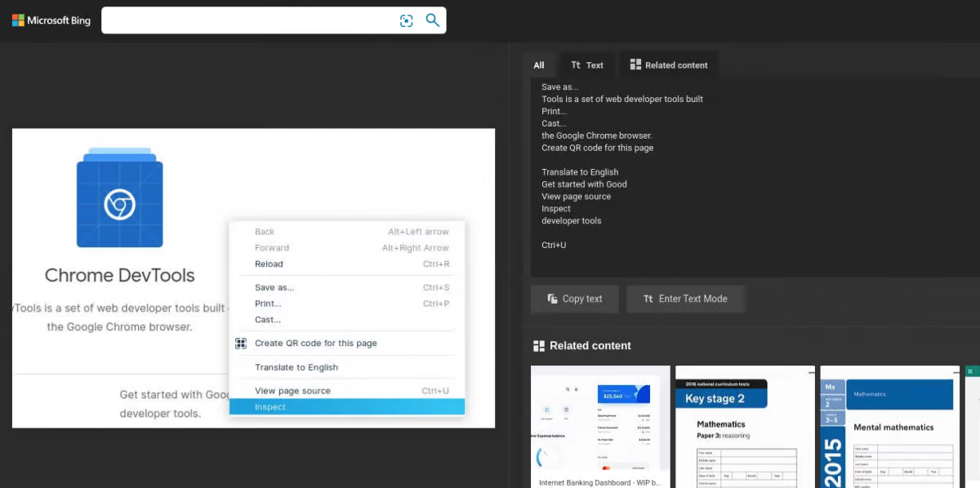
Task: Choose View page source menu entry
Action: pos(292,391)
